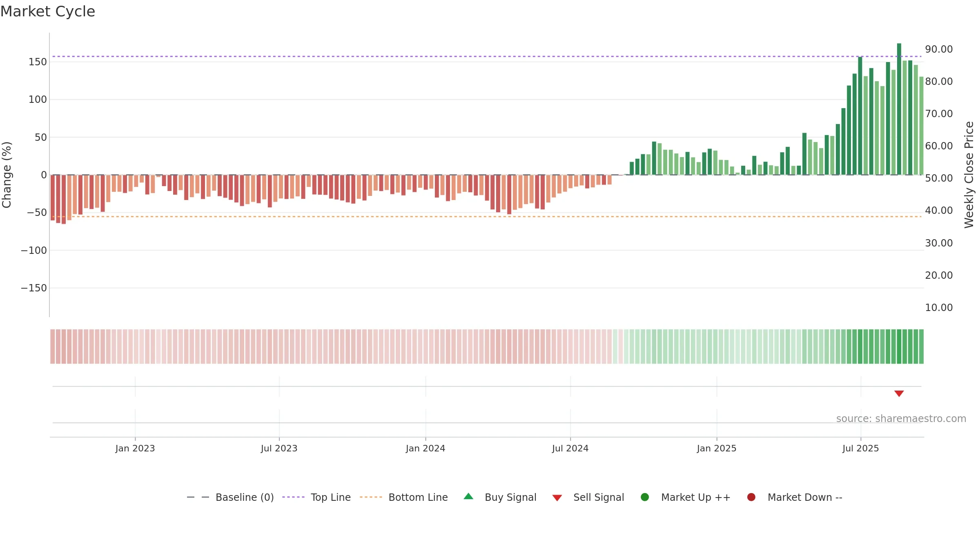Click the 80.00 tick on the right axis
The image size is (980, 551).
[939, 82]
